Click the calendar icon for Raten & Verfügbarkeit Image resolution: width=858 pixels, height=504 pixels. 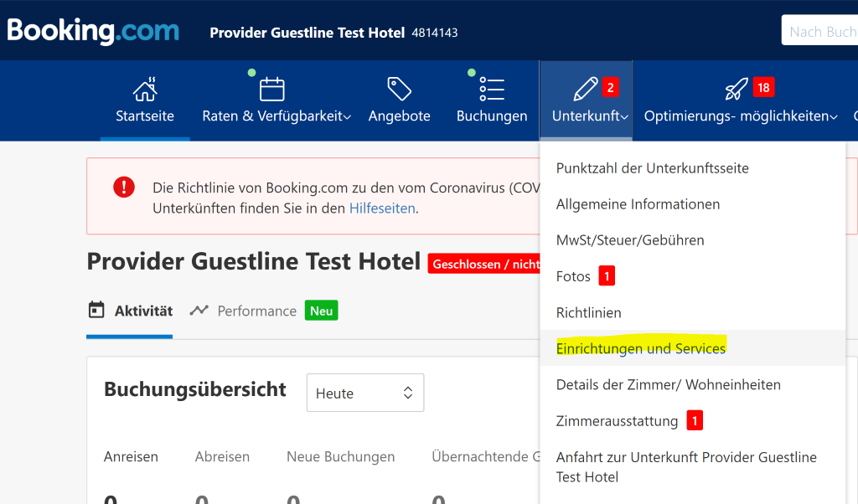click(x=272, y=89)
